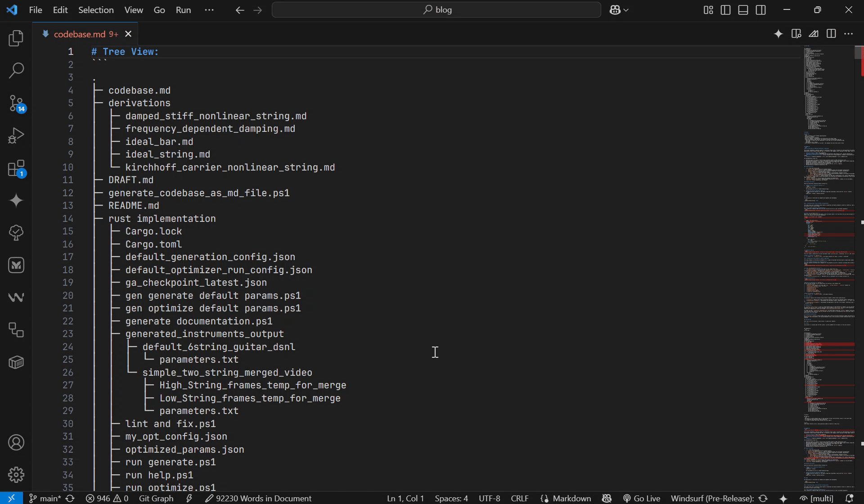Open Markdown preview to the side
Screen dimensions: 864x504
pos(796,33)
